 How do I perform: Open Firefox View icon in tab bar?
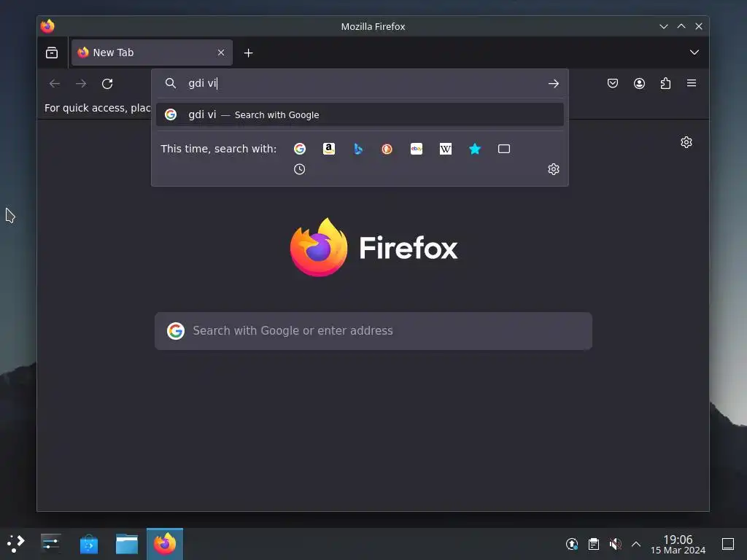[52, 52]
